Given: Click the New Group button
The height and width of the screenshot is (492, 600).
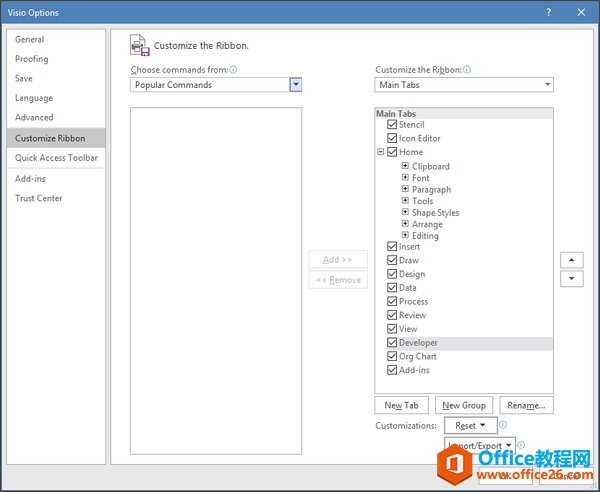Looking at the screenshot, I should click(x=464, y=405).
